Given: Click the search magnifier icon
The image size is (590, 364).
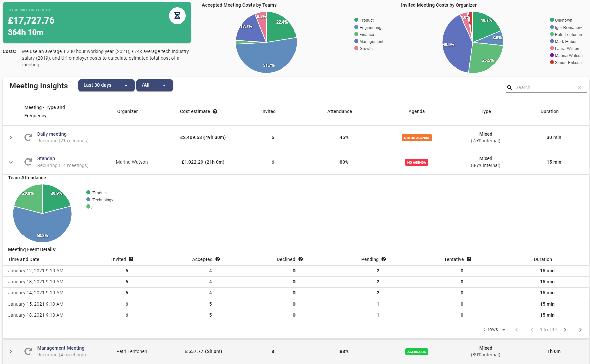Looking at the screenshot, I should click(510, 87).
